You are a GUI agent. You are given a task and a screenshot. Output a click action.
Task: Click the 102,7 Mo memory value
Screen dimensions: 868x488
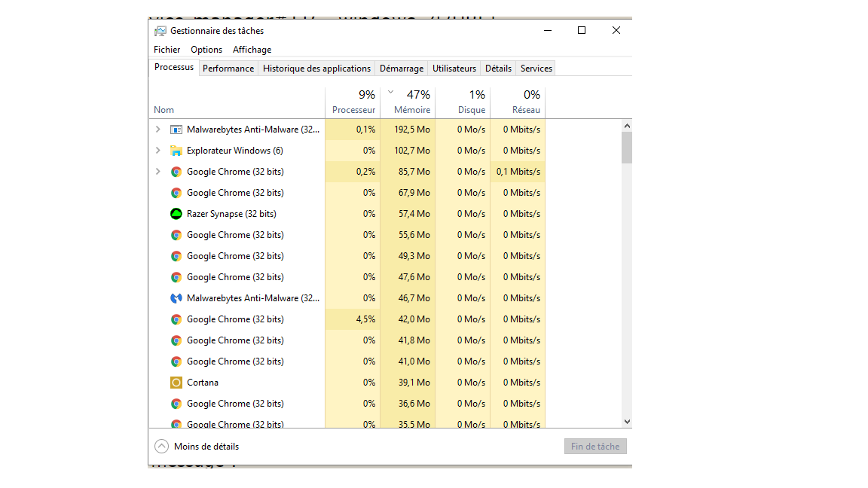[x=412, y=151]
